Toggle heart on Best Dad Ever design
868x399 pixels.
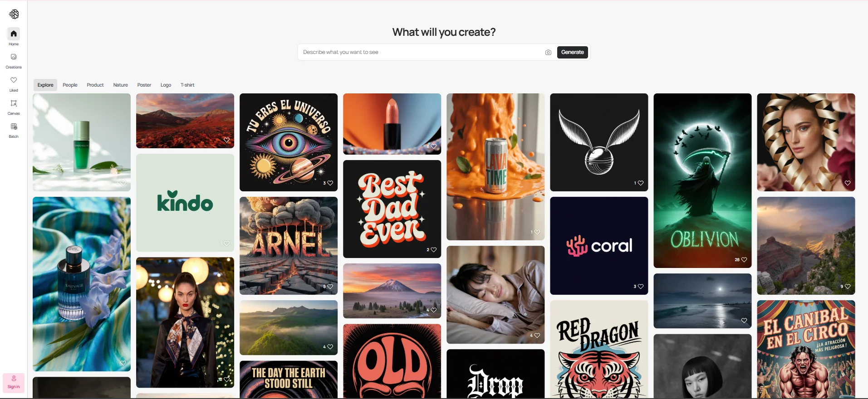click(x=434, y=250)
